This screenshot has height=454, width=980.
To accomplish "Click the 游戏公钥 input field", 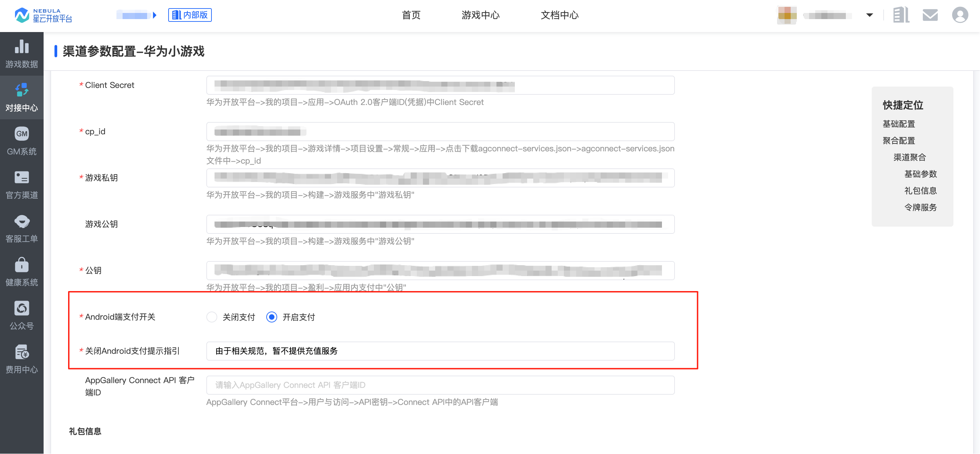I will (x=440, y=224).
